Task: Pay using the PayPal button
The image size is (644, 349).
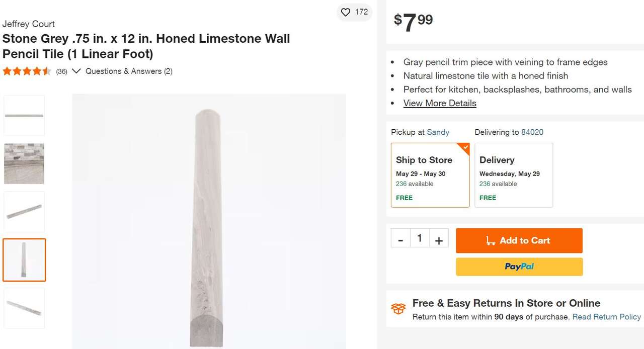Action: click(x=519, y=267)
